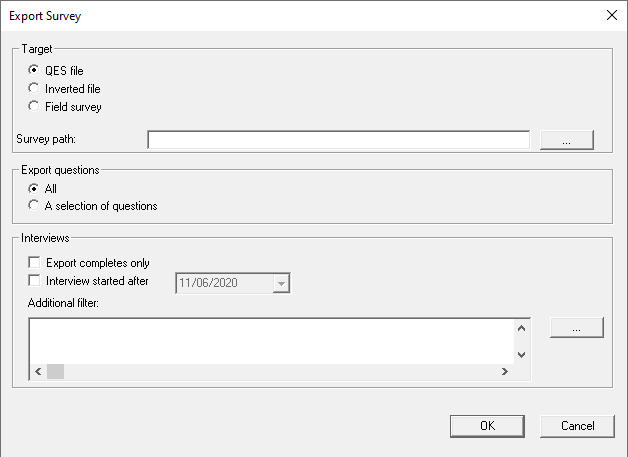Enable Export completes only checkbox
This screenshot has width=628, height=457.
point(34,262)
